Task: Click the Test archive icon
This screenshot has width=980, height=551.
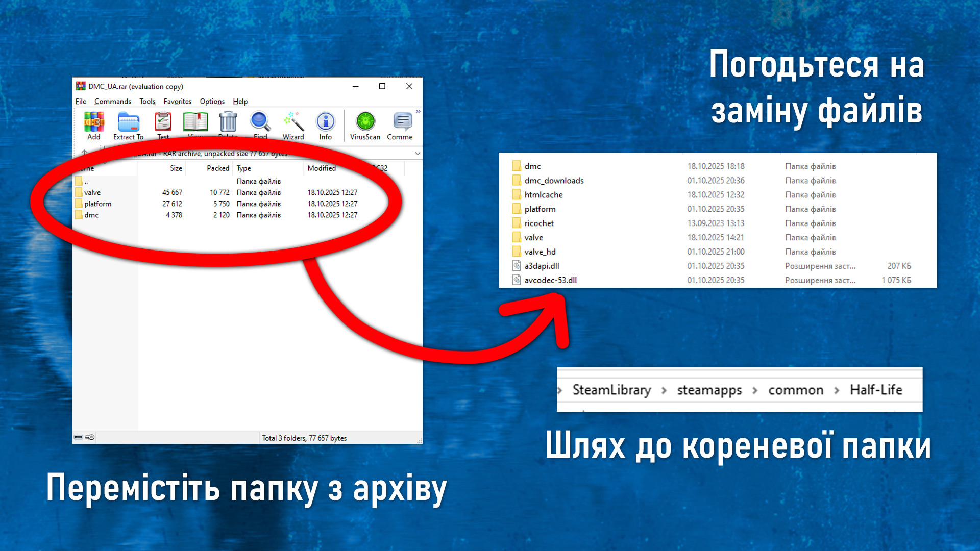Action: [x=163, y=123]
